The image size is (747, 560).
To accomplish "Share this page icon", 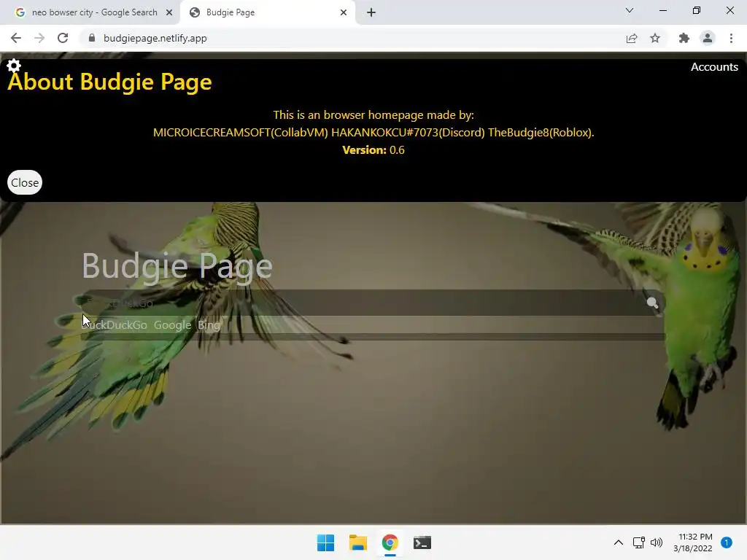I will pos(632,39).
